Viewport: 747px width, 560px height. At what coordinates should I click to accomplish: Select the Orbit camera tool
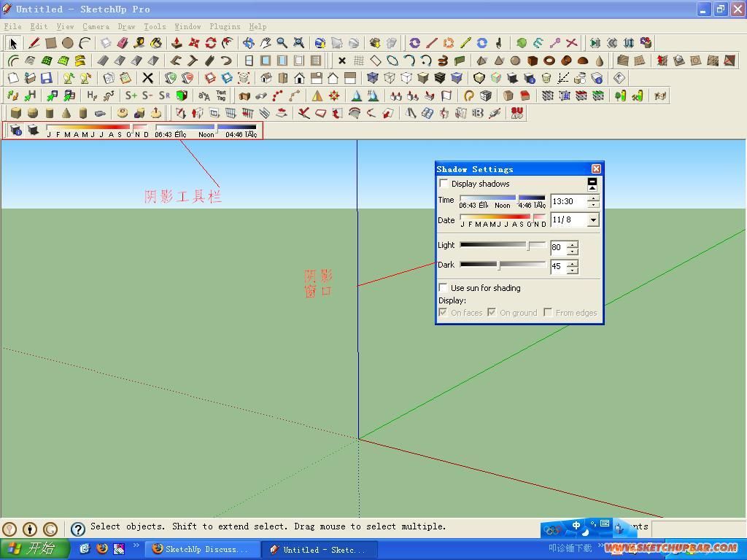pos(248,43)
